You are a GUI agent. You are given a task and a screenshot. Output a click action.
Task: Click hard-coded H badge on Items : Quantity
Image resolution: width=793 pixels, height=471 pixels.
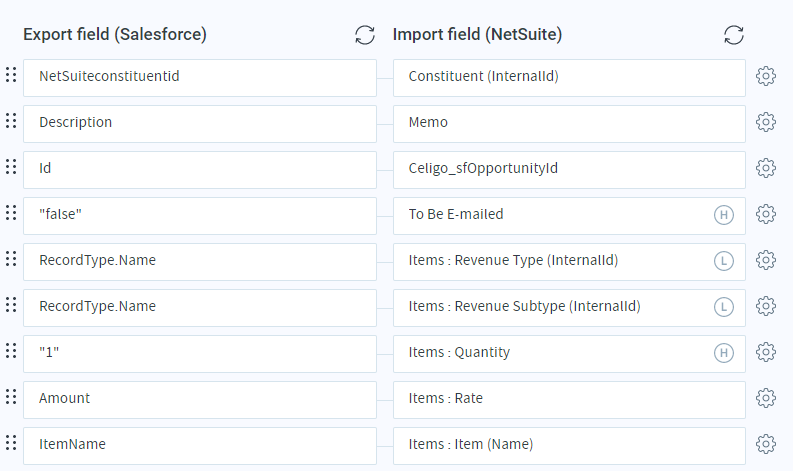724,353
